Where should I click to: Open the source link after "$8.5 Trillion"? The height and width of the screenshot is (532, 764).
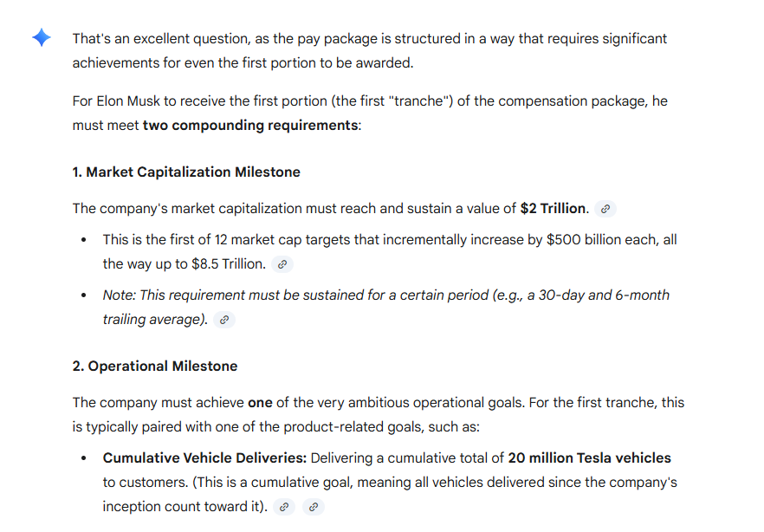point(282,264)
